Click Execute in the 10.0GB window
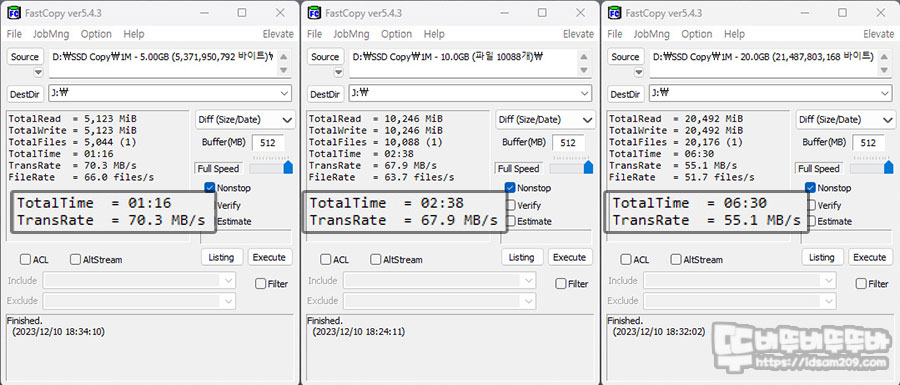Screen dimensions: 900x385 (570, 257)
